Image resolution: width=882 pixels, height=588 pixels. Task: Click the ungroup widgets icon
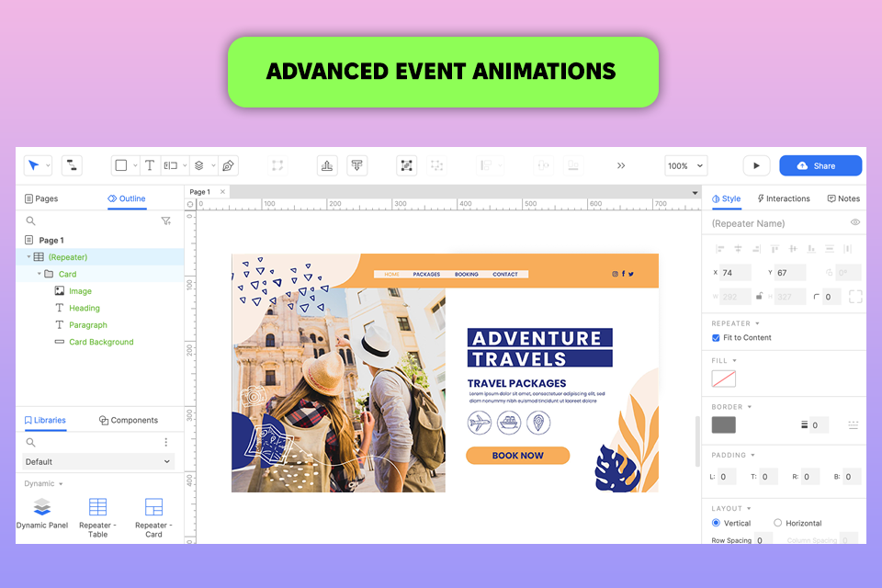[x=436, y=165]
